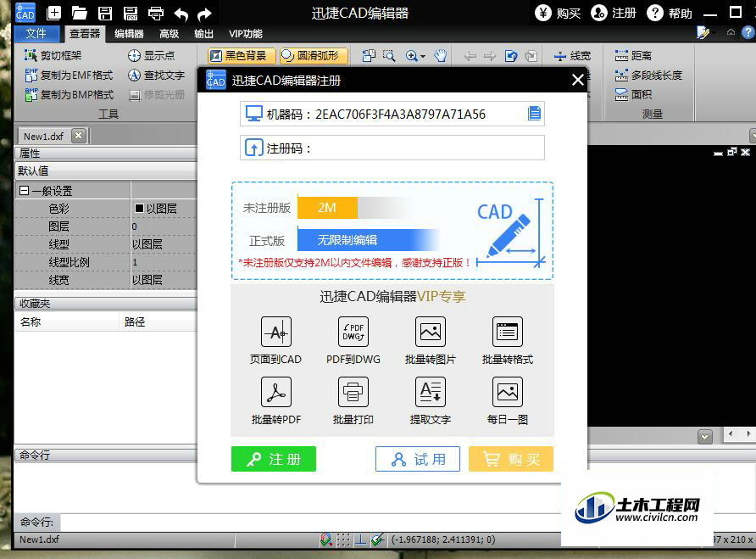Toggle the ortho mode status bar icon

click(360, 539)
